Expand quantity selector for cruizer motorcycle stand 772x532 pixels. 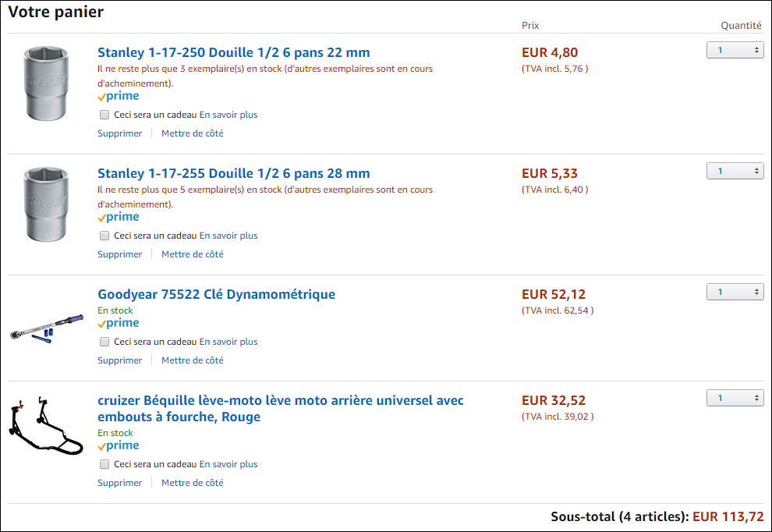[735, 398]
